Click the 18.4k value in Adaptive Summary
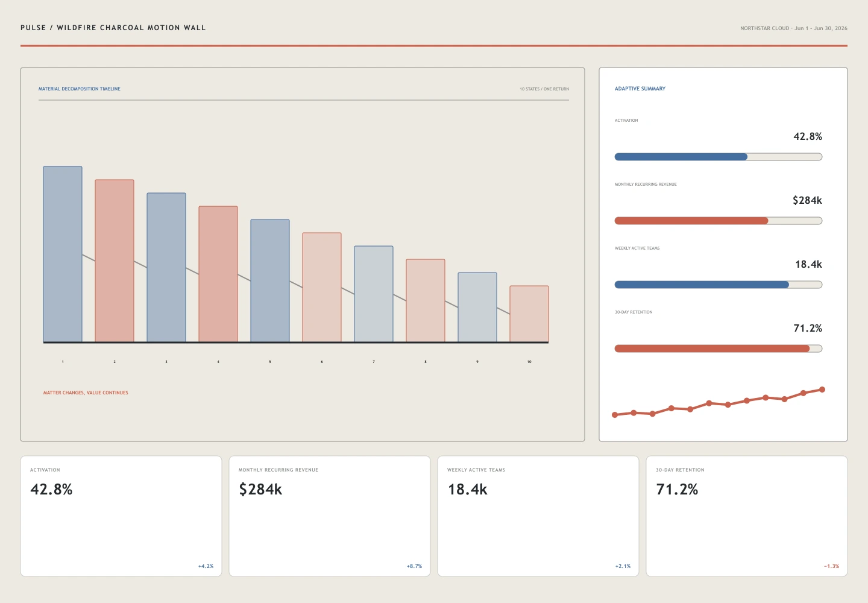Screen dimensions: 868x603 tap(808, 264)
